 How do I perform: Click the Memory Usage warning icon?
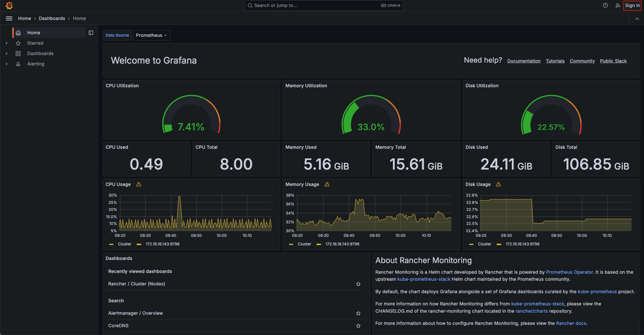pos(327,184)
